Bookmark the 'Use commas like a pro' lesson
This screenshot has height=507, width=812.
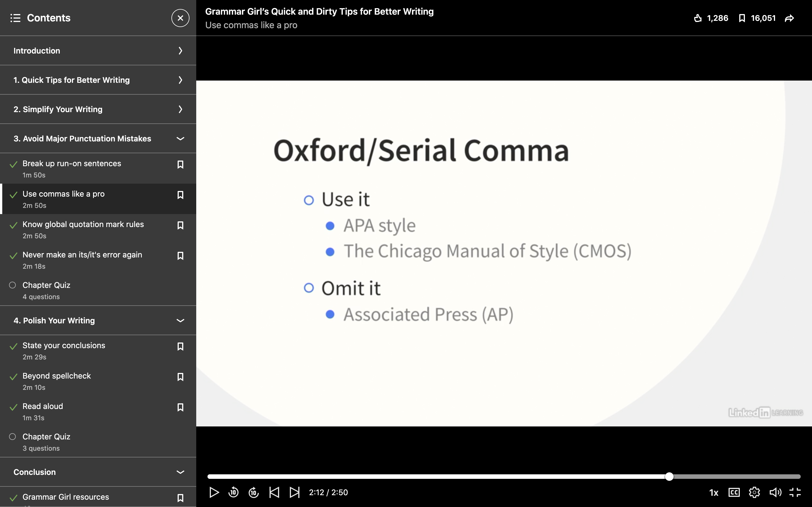click(x=180, y=195)
